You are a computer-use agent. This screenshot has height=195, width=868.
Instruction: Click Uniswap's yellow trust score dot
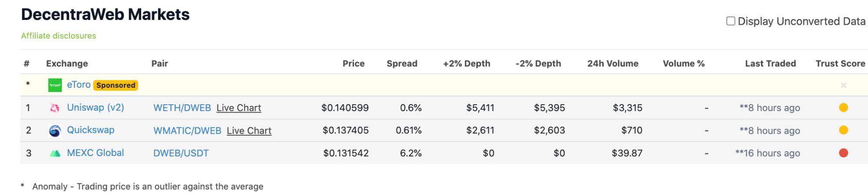click(x=843, y=108)
